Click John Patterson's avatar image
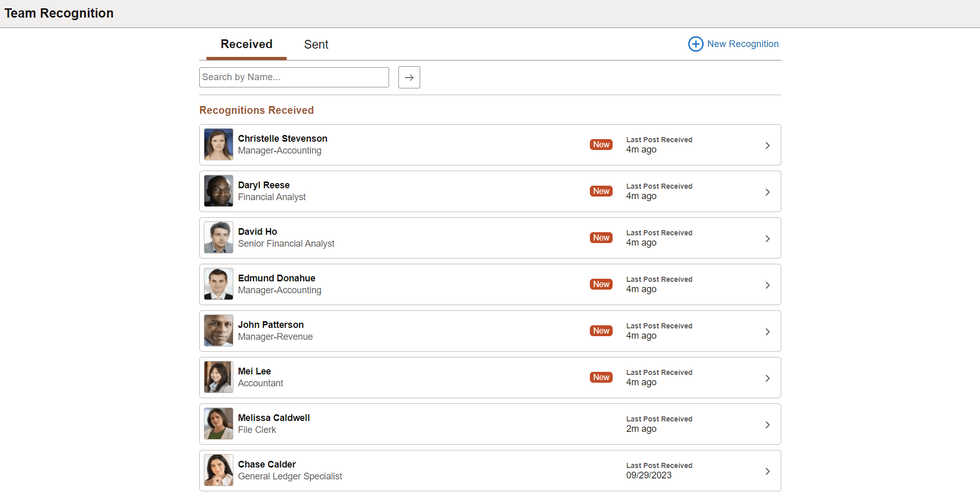 pyautogui.click(x=218, y=330)
